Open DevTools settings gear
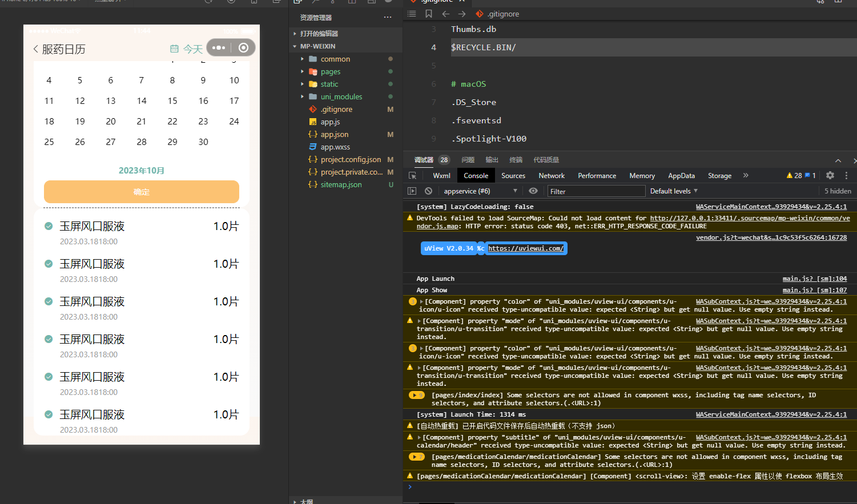 (830, 175)
